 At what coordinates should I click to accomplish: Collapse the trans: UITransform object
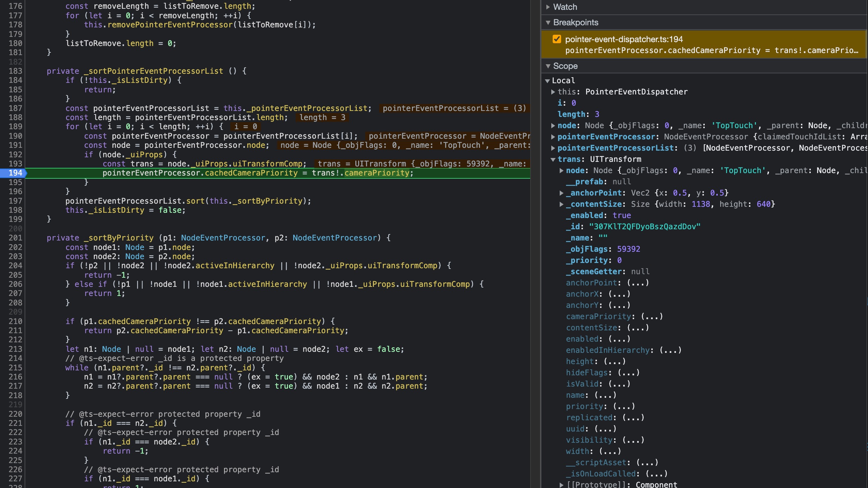[553, 159]
